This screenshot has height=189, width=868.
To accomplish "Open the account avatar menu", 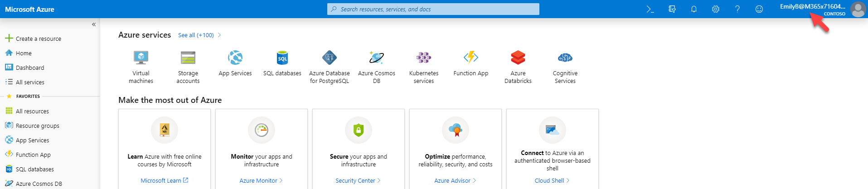I will coord(858,9).
